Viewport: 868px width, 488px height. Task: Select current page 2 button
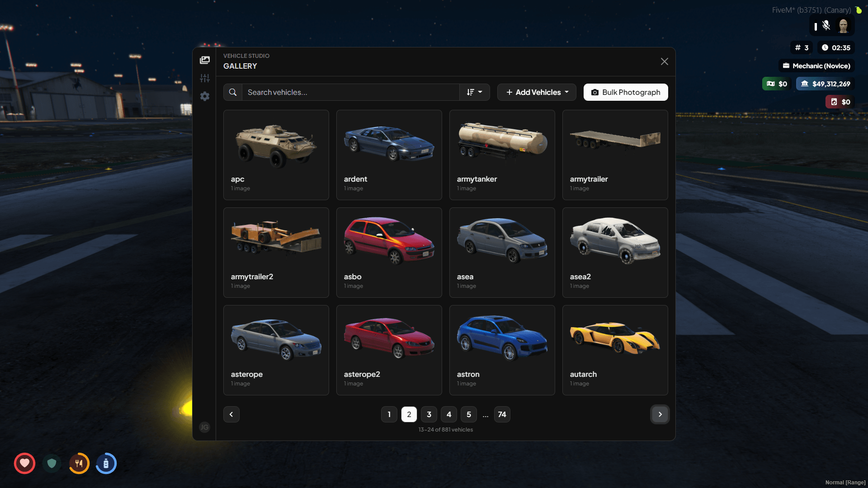[x=409, y=414]
